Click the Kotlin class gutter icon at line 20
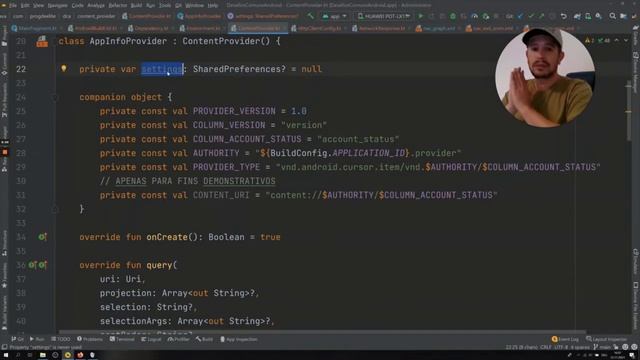The image size is (640, 360). tap(42, 41)
